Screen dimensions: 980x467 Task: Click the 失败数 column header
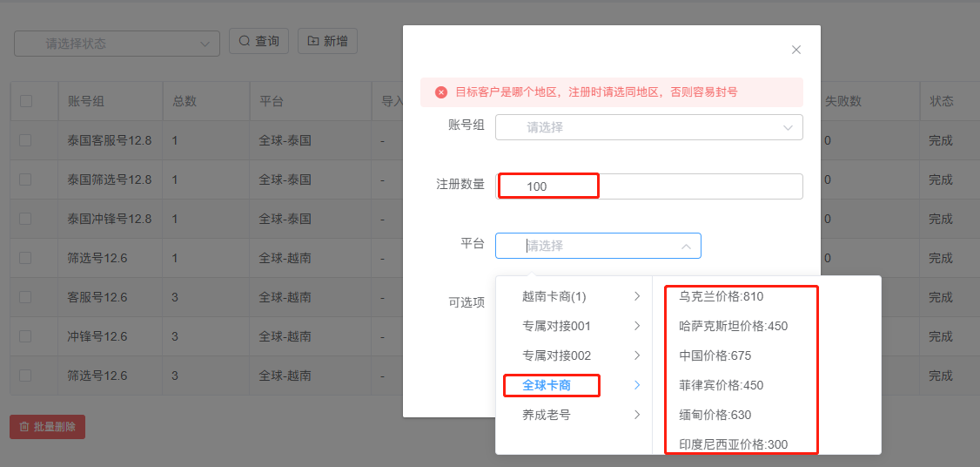click(843, 101)
